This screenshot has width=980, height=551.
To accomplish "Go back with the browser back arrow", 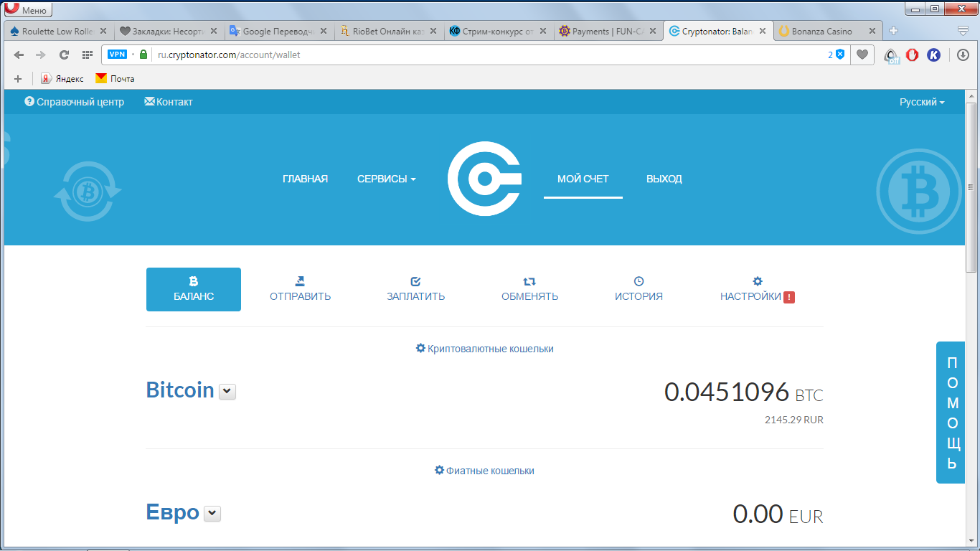I will (19, 55).
